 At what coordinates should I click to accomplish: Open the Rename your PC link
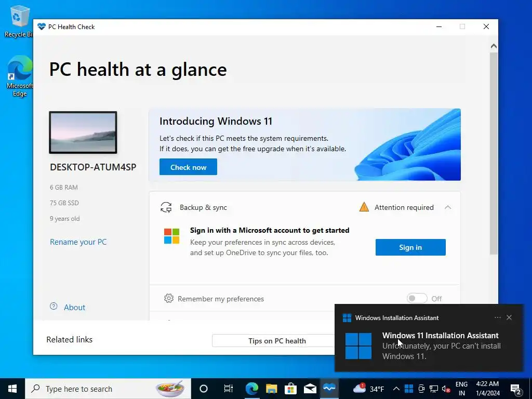(78, 242)
